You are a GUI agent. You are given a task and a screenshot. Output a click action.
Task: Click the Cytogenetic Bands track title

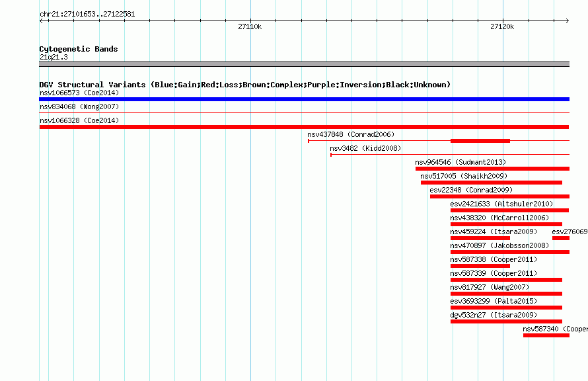(79, 49)
